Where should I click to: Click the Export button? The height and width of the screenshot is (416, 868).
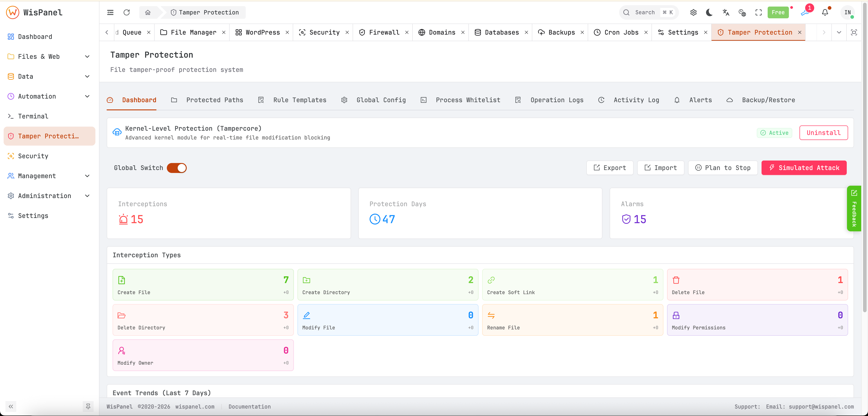point(610,168)
